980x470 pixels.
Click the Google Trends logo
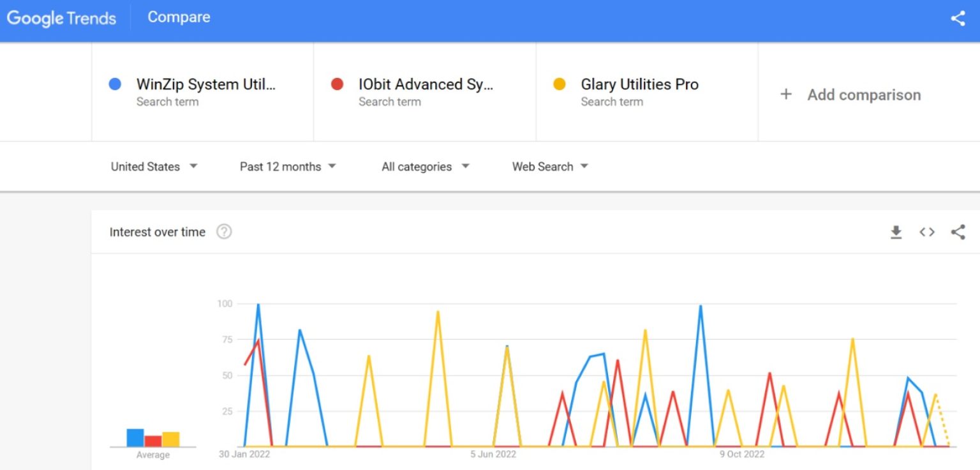(61, 18)
